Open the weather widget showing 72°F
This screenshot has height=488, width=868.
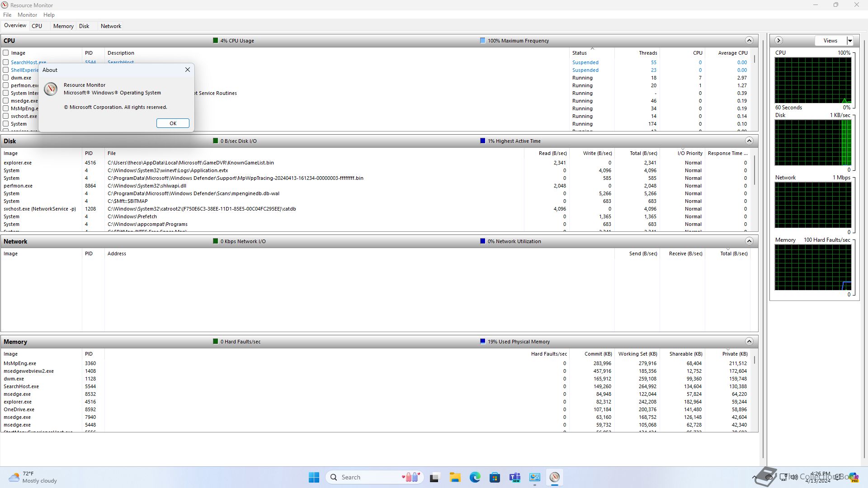click(33, 477)
